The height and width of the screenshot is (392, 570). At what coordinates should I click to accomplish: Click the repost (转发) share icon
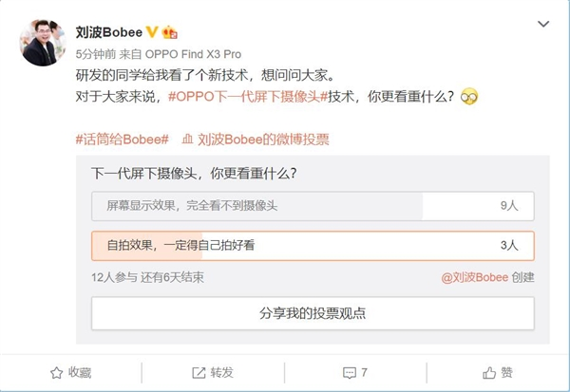(199, 371)
